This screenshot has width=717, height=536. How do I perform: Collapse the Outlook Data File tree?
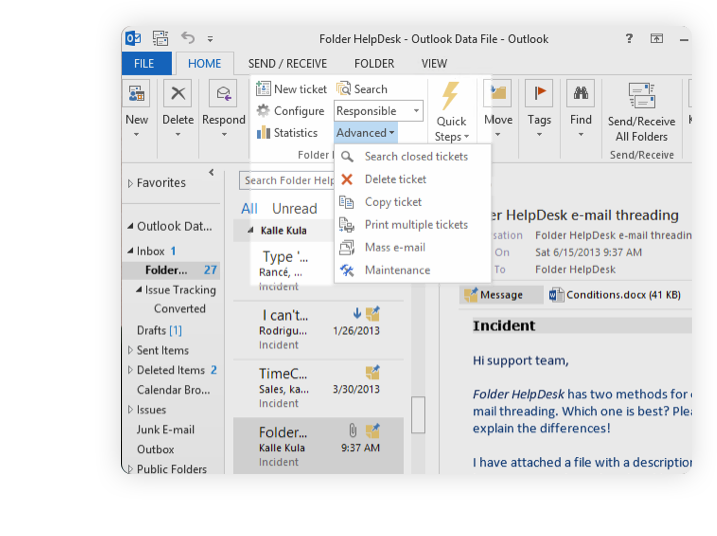(130, 226)
